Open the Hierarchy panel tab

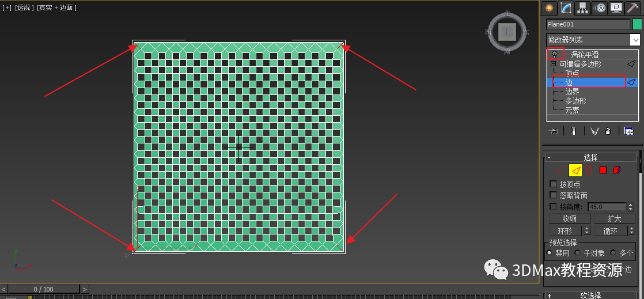[x=582, y=7]
